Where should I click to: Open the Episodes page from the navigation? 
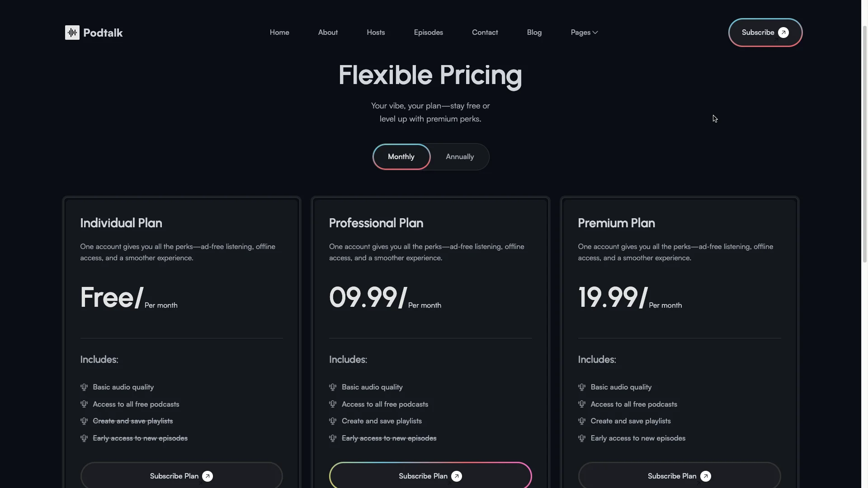click(428, 32)
